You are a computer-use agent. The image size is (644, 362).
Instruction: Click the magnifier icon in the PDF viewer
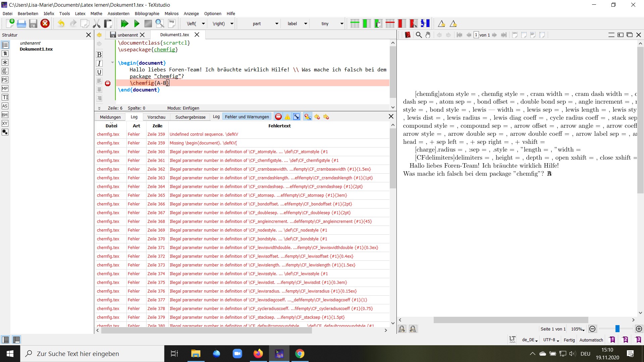coord(419,35)
